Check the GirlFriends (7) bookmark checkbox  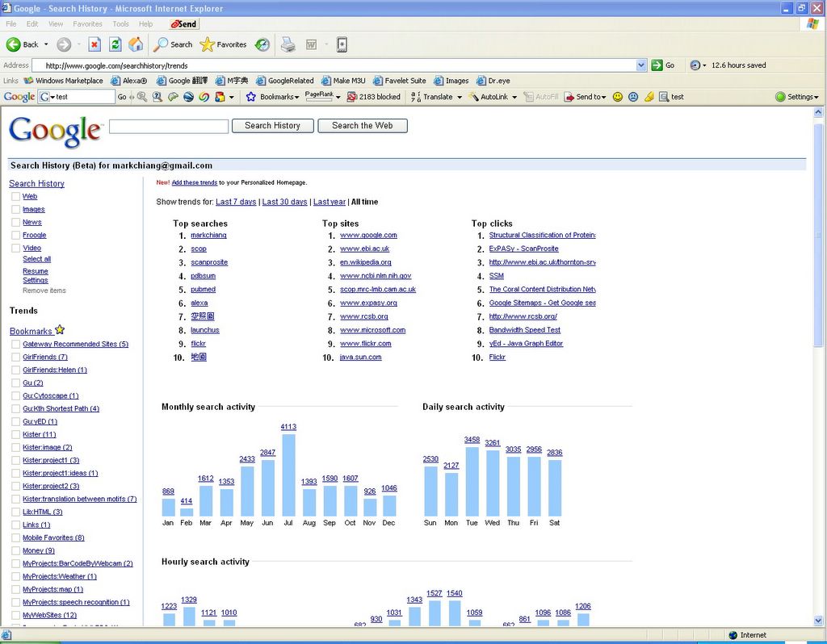point(16,358)
